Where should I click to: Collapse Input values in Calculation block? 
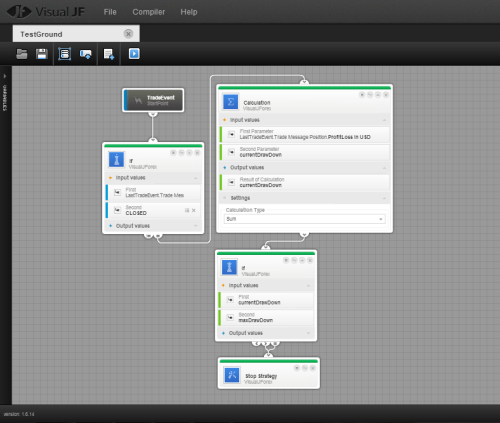tap(384, 120)
